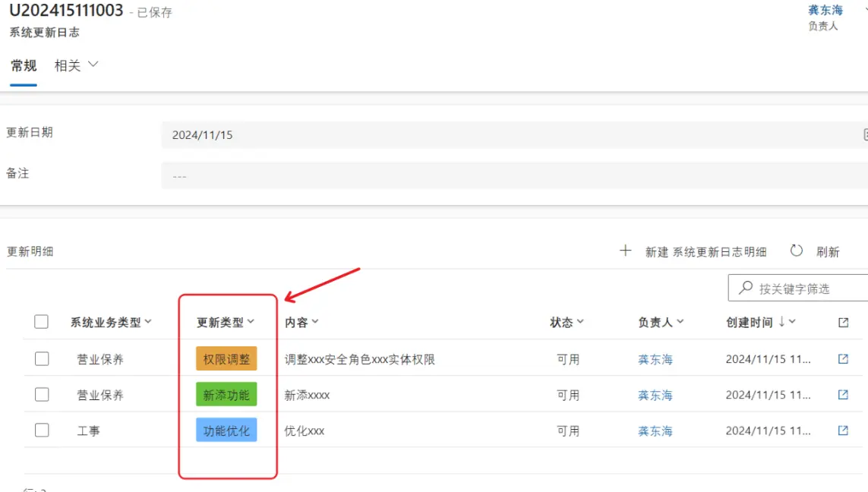Check the checkbox on the 权限调整 row
Viewport: 868px width, 492px height.
point(42,358)
